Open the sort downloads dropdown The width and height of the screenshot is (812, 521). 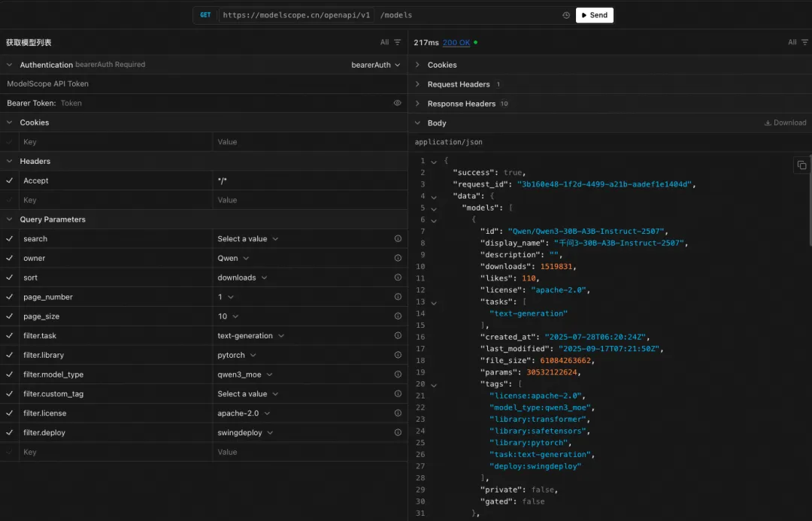[243, 277]
